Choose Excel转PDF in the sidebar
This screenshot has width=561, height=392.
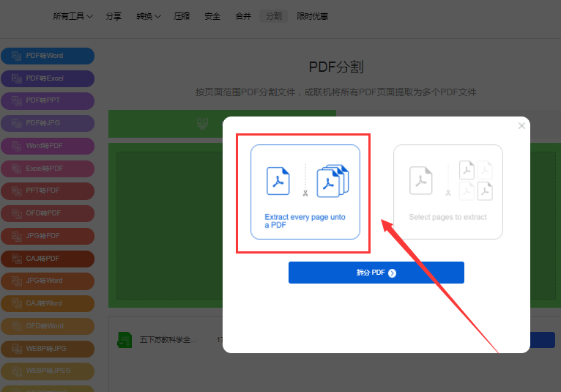tap(48, 169)
